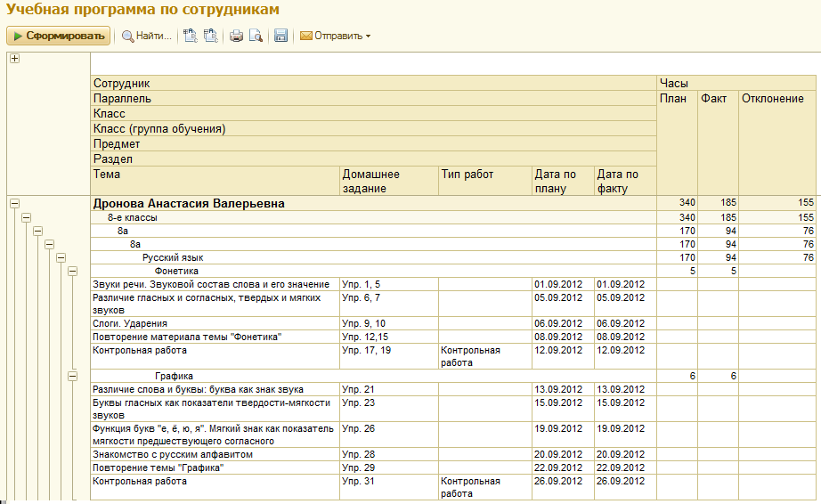Print the report using the printer icon
821x504 pixels.
(x=237, y=37)
